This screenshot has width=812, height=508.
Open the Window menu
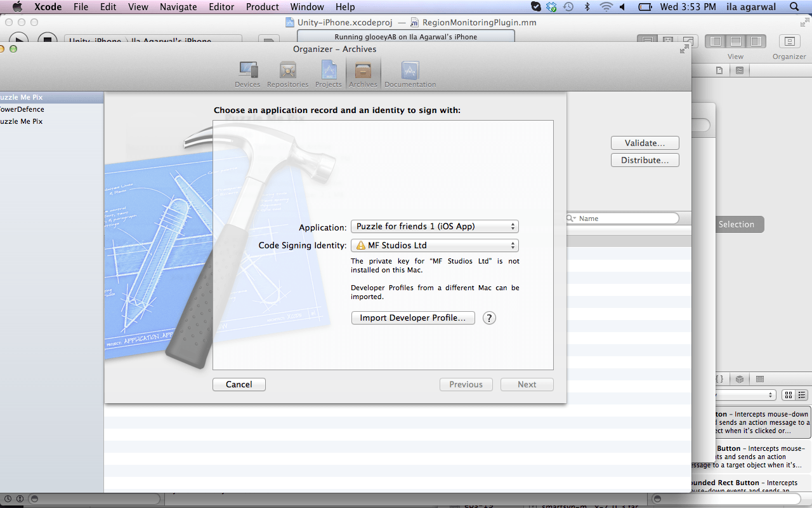click(307, 7)
